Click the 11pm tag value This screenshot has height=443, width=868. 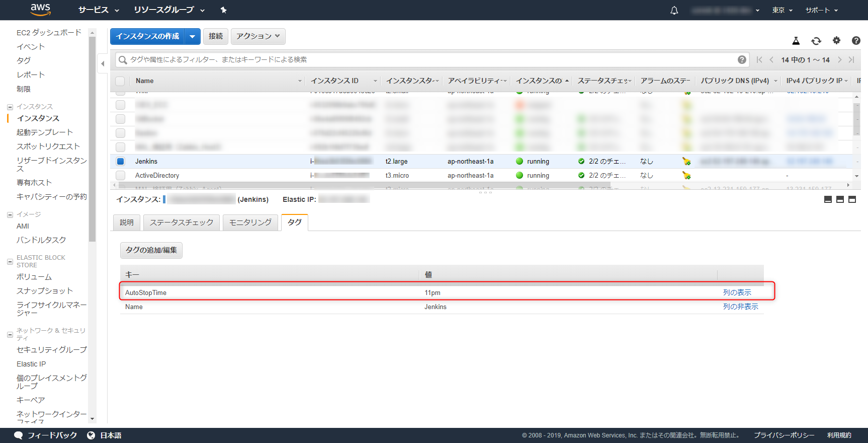432,293
